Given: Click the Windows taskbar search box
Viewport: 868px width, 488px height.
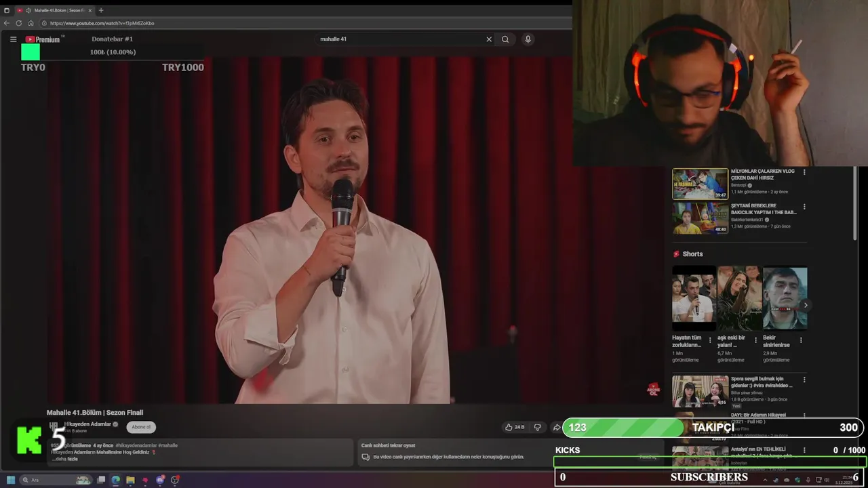Looking at the screenshot, I should tap(57, 480).
